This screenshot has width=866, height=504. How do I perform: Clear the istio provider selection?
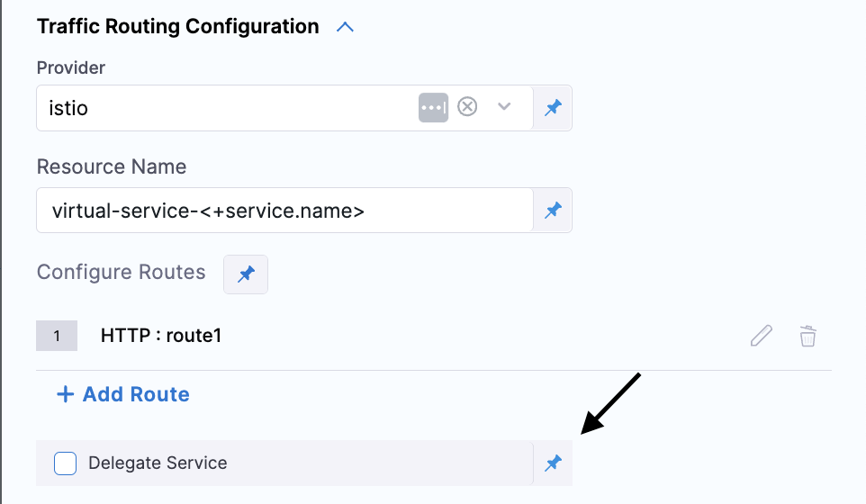tap(467, 107)
